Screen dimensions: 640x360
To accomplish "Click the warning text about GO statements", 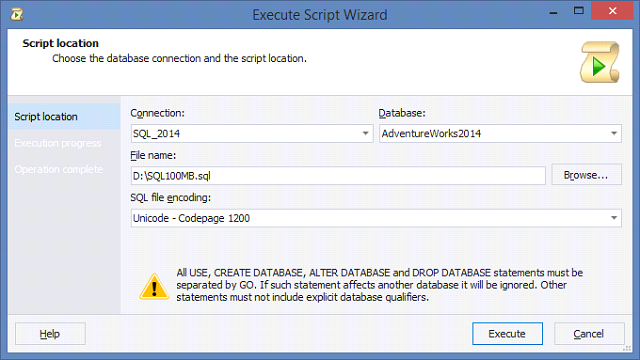I will (x=380, y=285).
